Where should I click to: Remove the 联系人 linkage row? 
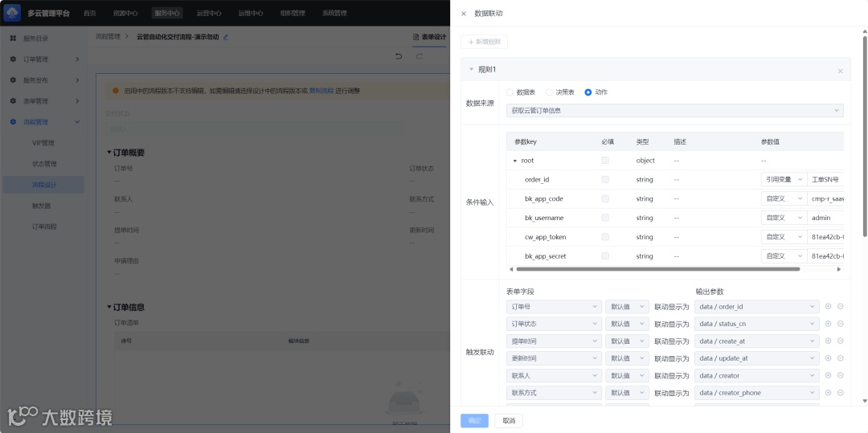point(841,375)
